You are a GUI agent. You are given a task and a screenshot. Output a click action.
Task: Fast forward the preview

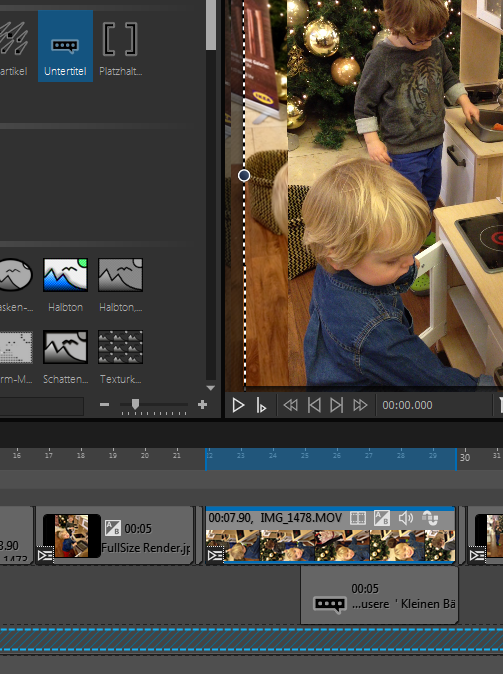[x=360, y=405]
